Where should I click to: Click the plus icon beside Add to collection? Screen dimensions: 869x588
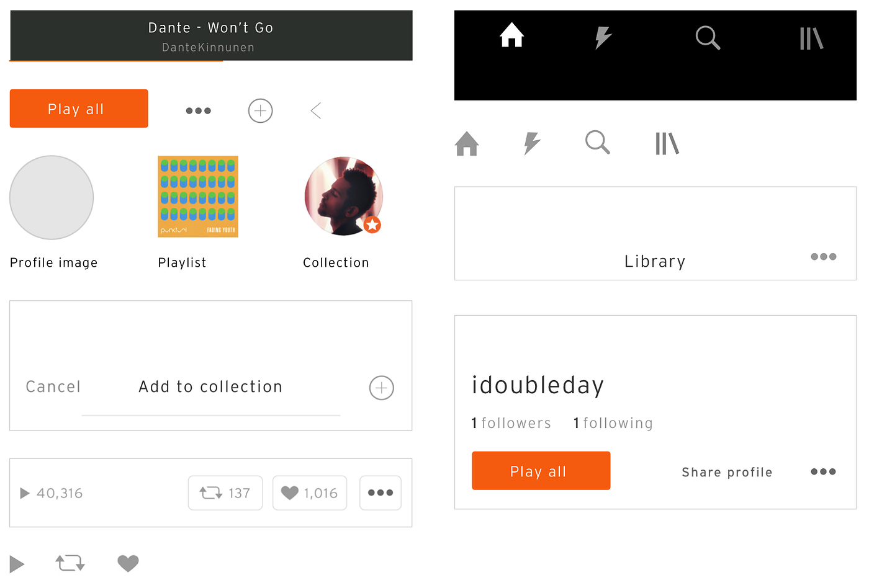381,388
